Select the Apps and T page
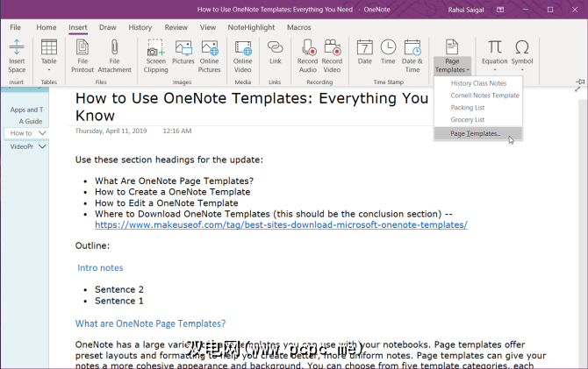This screenshot has height=369, width=588. click(26, 110)
